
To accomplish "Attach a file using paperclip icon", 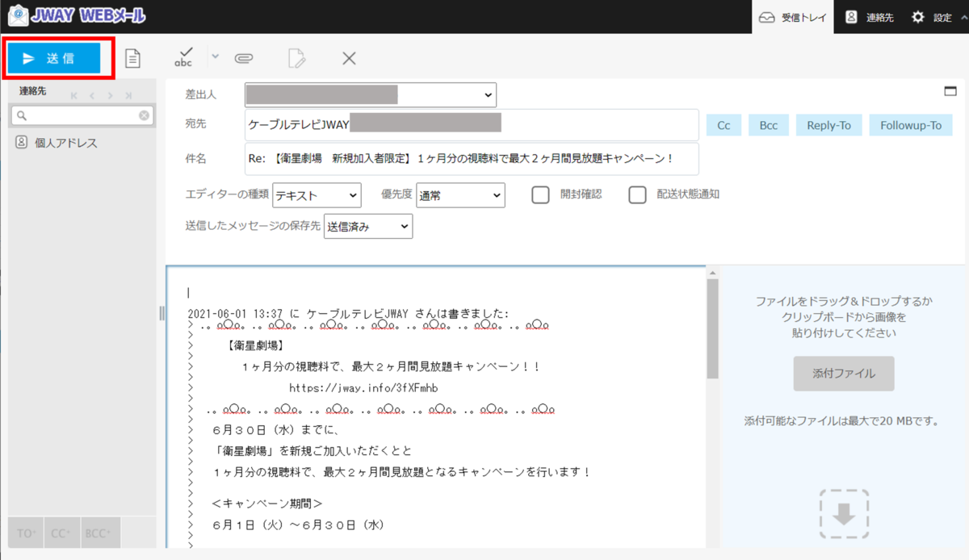I will click(x=244, y=57).
